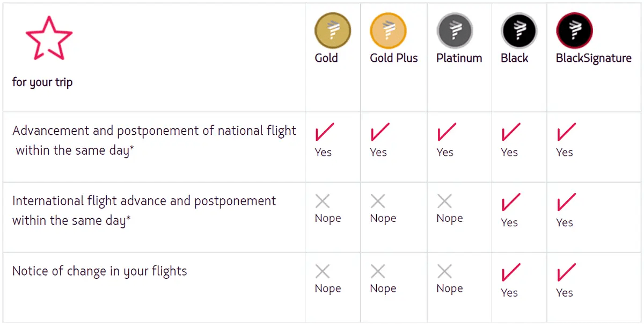Screen dimensions: 644x324
Task: Click BlackSignature checkmark for flight change notice
Action: (x=566, y=272)
